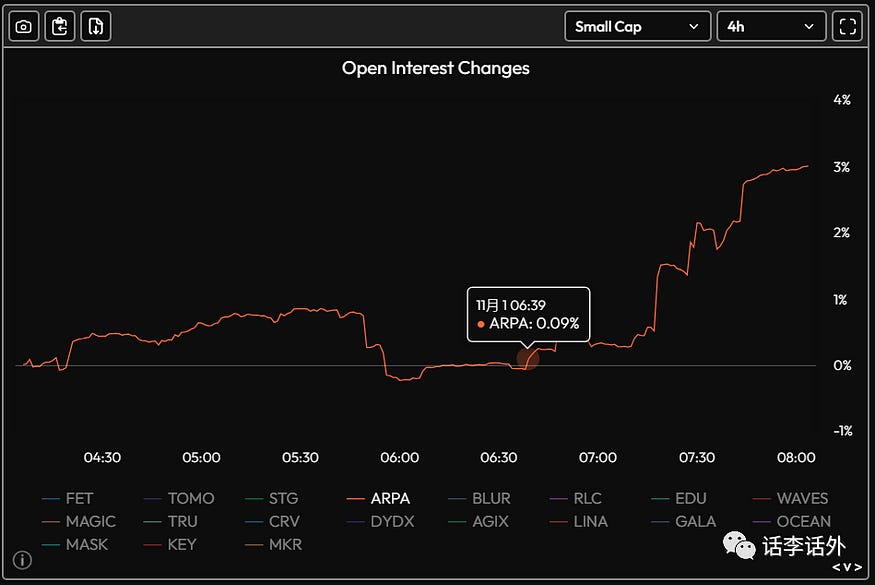This screenshot has height=585, width=875.
Task: Click the 07:30 time axis label
Action: point(697,458)
